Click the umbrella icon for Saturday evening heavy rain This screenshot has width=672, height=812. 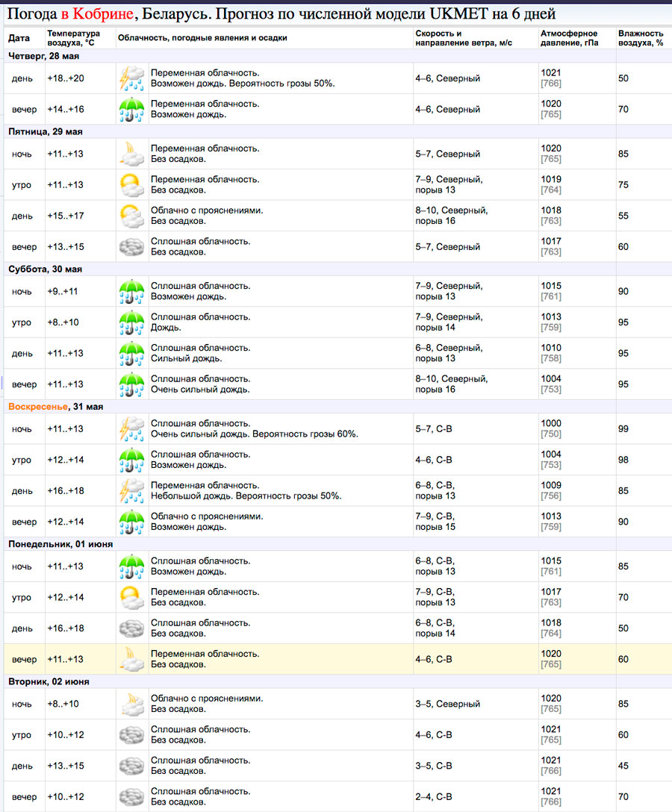(x=132, y=384)
